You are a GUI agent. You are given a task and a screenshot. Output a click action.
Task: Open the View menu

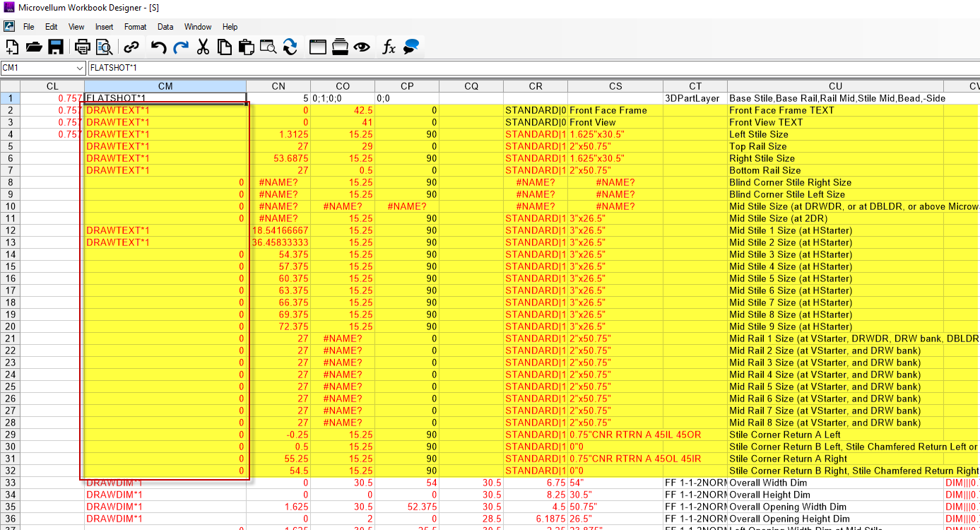click(x=76, y=27)
